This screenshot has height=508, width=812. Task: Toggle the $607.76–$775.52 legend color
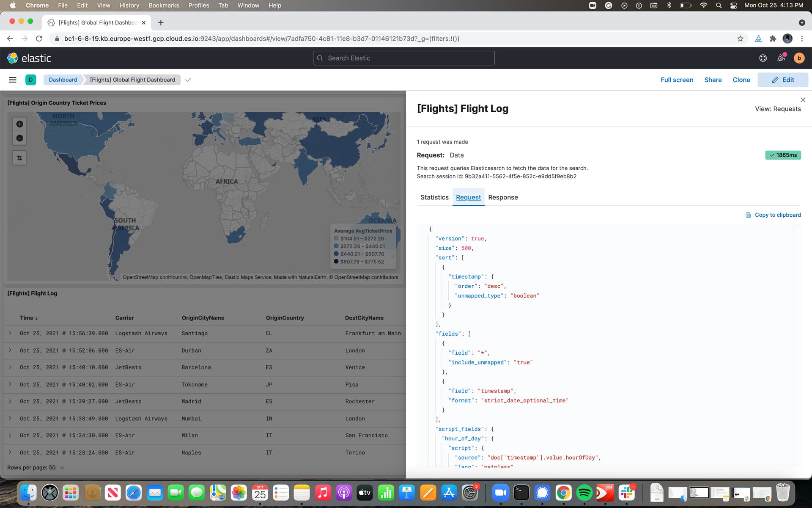click(336, 262)
